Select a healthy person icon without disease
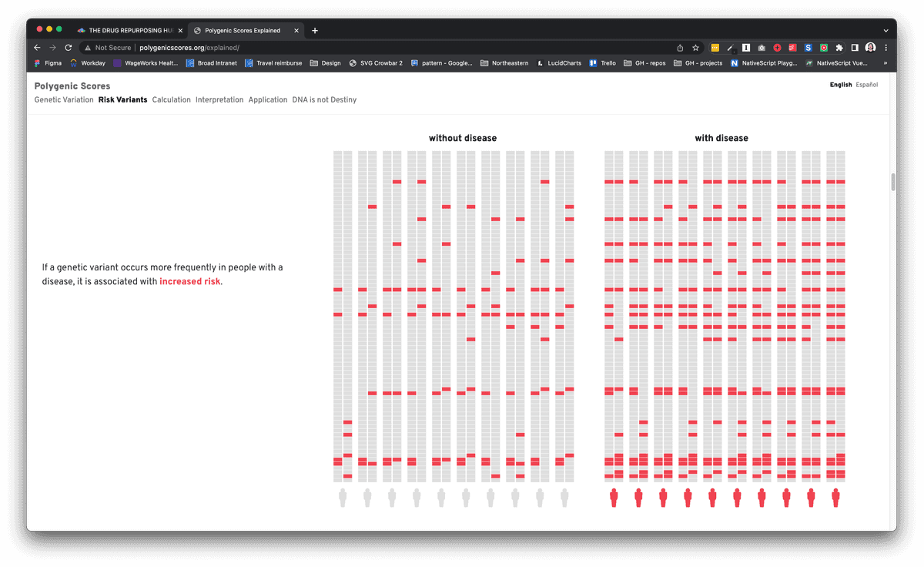Screen dimensions: 924x567 pos(343,497)
